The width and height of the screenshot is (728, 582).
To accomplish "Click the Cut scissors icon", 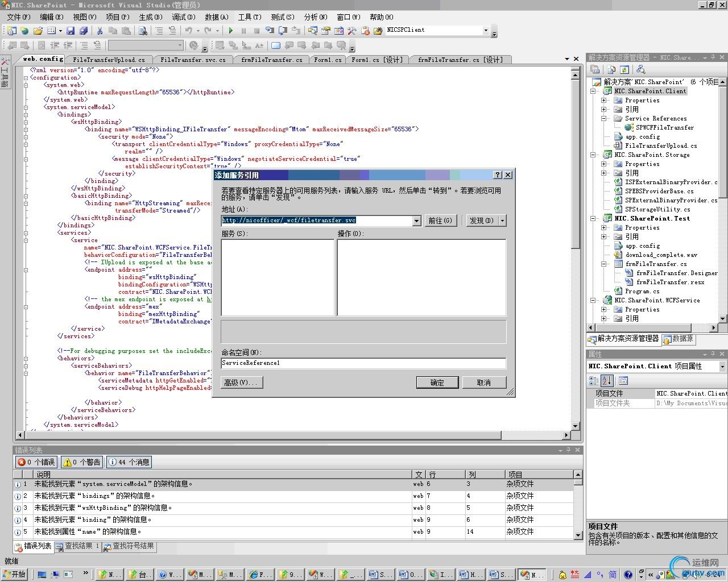I will [100, 30].
